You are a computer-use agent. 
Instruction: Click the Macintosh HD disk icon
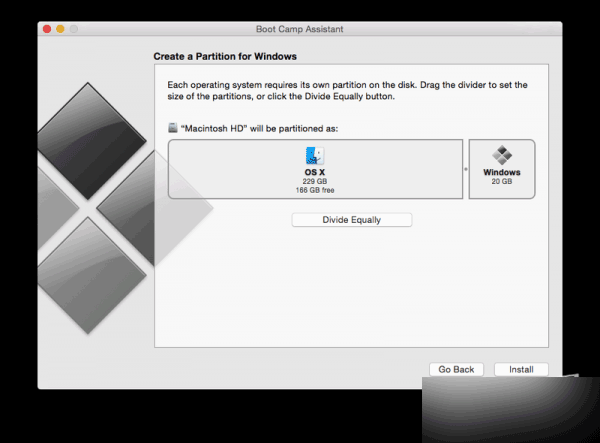(173, 127)
